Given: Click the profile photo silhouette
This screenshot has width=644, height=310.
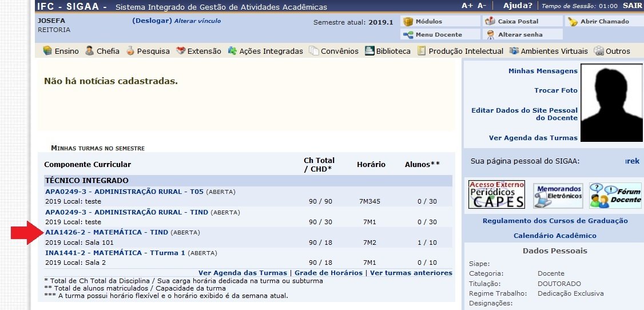Looking at the screenshot, I should tap(611, 102).
